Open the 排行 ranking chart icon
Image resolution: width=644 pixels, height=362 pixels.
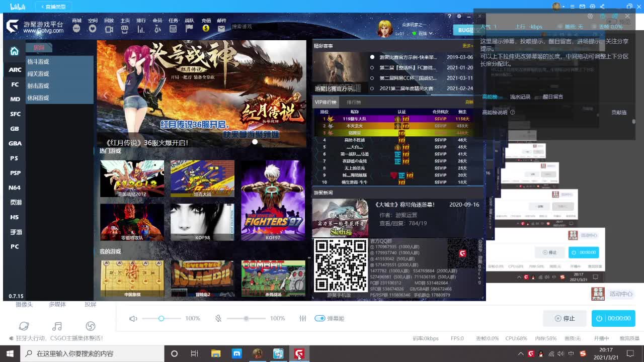(x=141, y=29)
